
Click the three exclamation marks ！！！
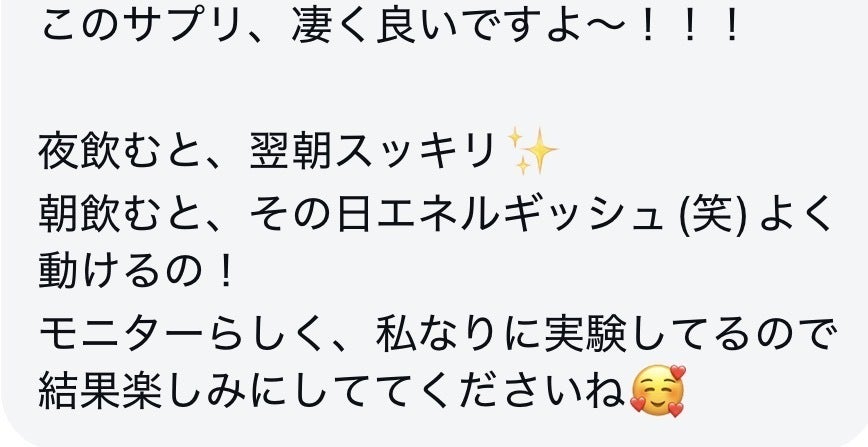(x=691, y=25)
